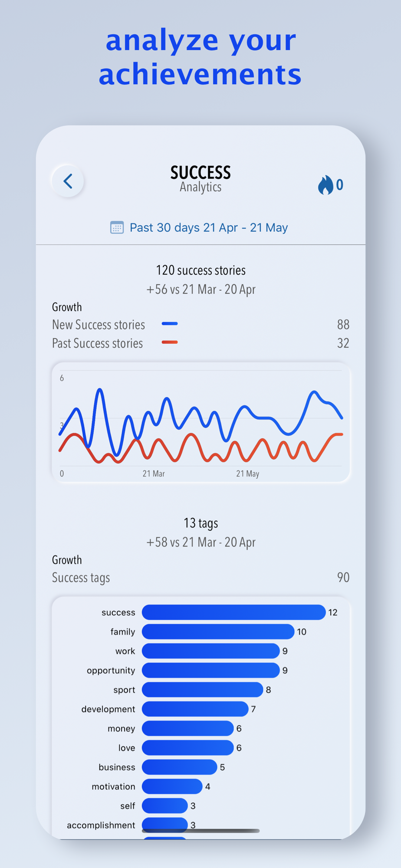The height and width of the screenshot is (868, 401).
Task: Select the 'sport' tag bar
Action: click(x=202, y=690)
